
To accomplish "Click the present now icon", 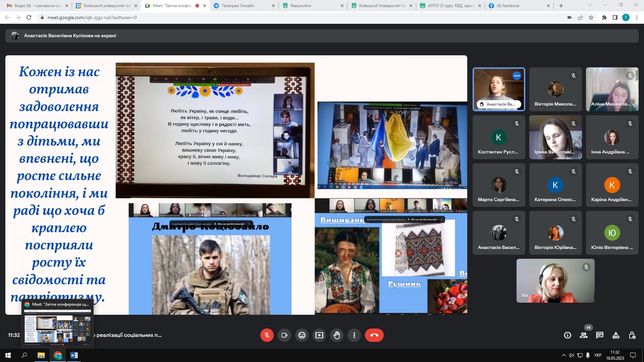I will point(319,335).
